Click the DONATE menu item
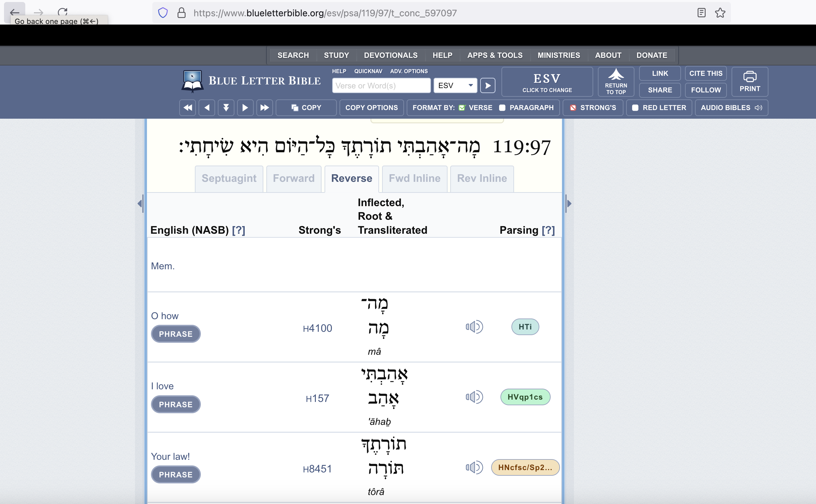This screenshot has width=816, height=504. [652, 55]
